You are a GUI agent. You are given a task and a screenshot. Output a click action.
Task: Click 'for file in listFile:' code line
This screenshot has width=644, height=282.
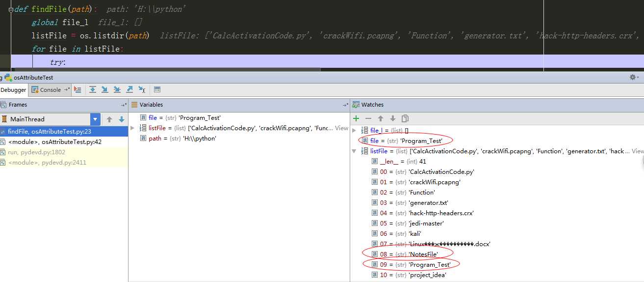[78, 49]
